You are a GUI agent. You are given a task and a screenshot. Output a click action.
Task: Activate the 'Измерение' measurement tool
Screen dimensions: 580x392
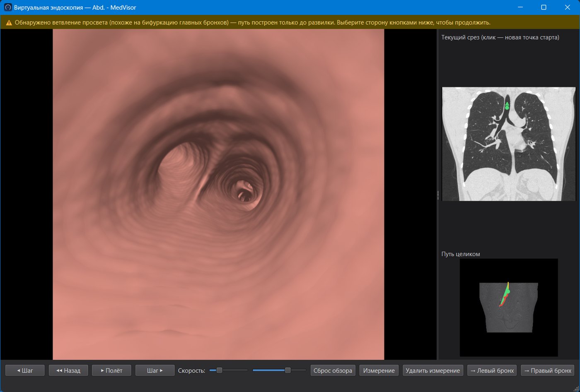(379, 370)
